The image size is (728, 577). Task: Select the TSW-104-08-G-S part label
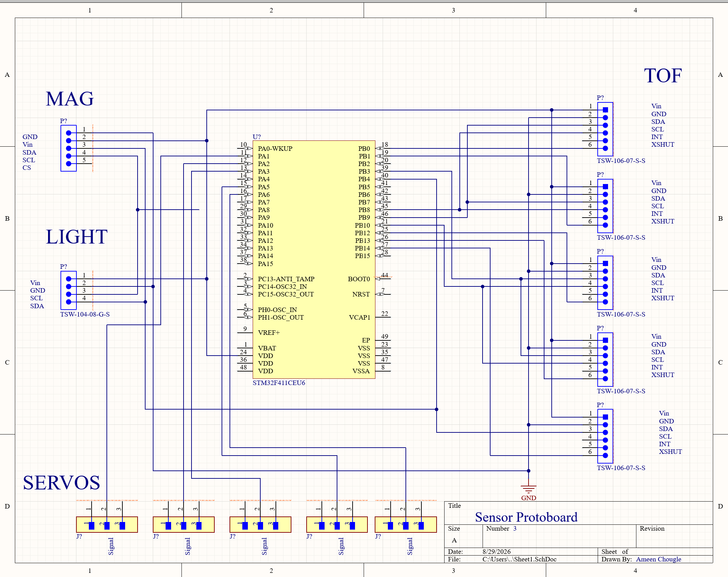[85, 314]
